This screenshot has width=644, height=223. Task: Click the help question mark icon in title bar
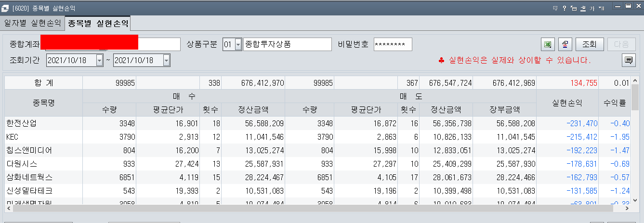(x=565, y=8)
